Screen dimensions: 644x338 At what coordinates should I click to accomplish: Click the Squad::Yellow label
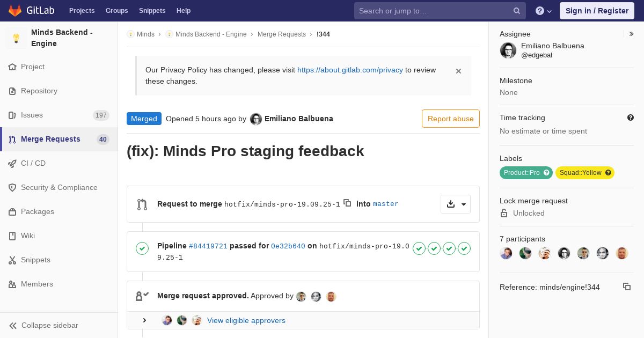585,173
